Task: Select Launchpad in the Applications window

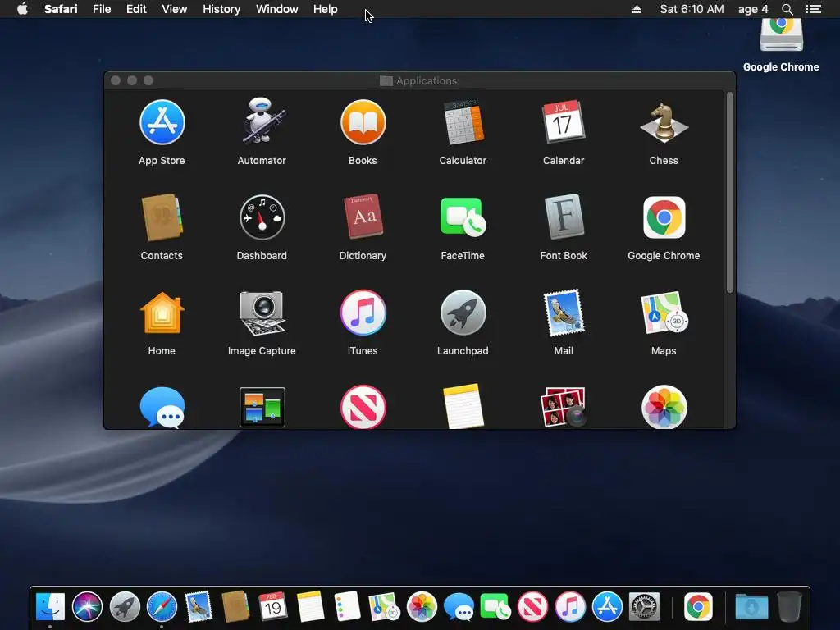Action: coord(463,313)
